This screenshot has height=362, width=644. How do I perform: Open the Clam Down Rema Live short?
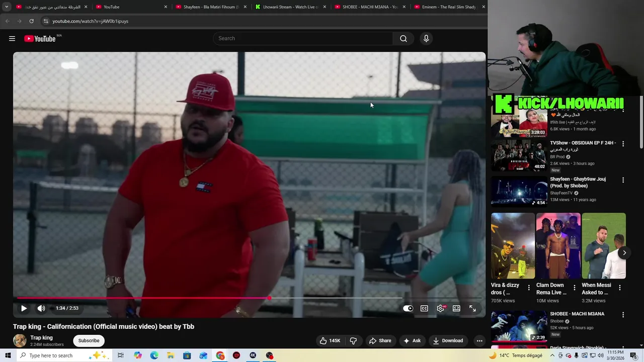click(558, 246)
